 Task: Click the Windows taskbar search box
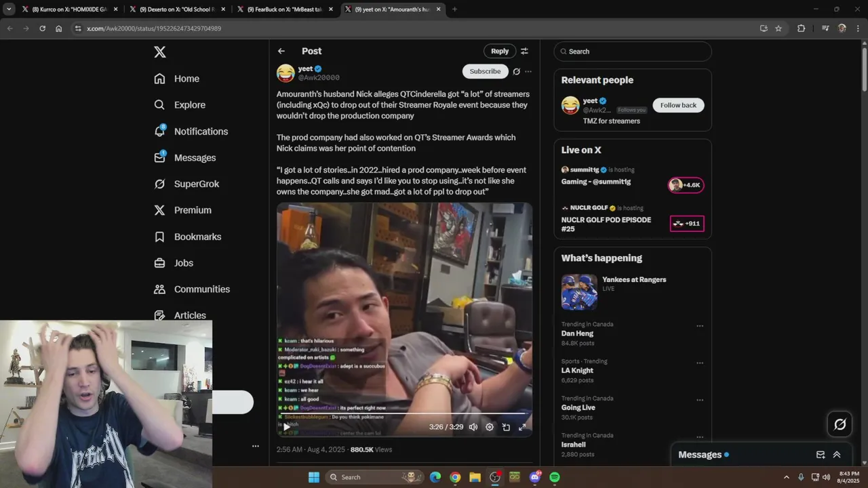pyautogui.click(x=374, y=477)
